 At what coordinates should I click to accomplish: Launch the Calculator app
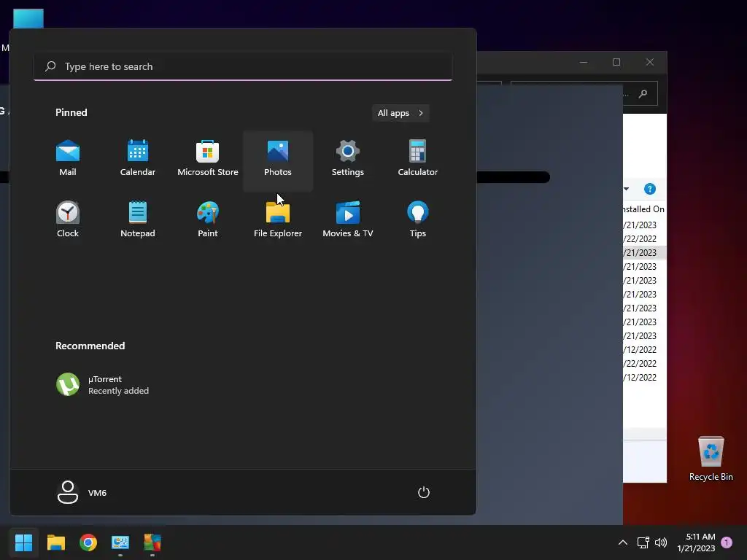point(418,160)
